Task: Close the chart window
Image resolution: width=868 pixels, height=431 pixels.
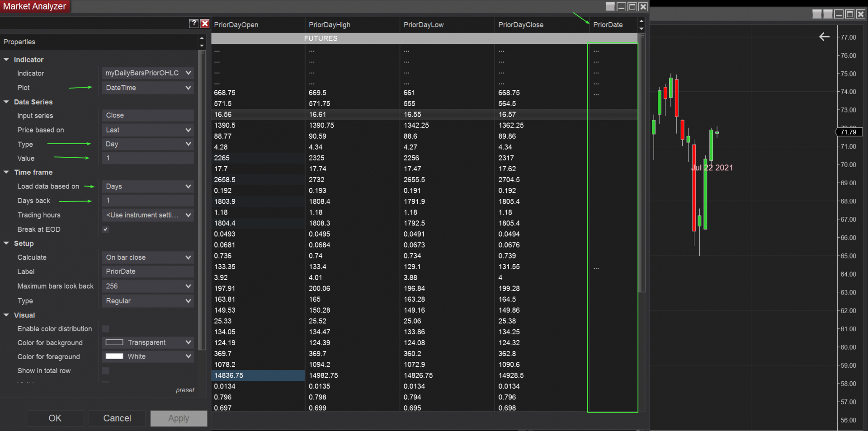Action: pos(860,14)
